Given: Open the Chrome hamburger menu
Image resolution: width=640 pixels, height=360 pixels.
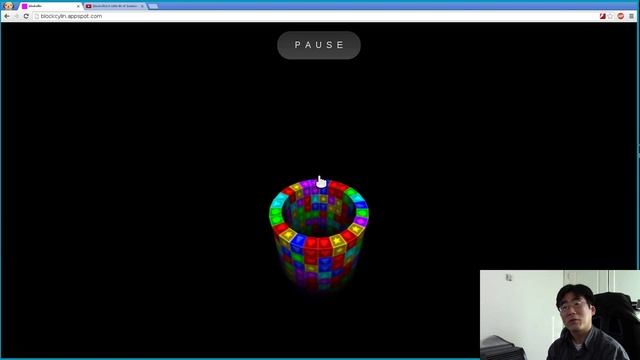Looking at the screenshot, I should (x=631, y=16).
